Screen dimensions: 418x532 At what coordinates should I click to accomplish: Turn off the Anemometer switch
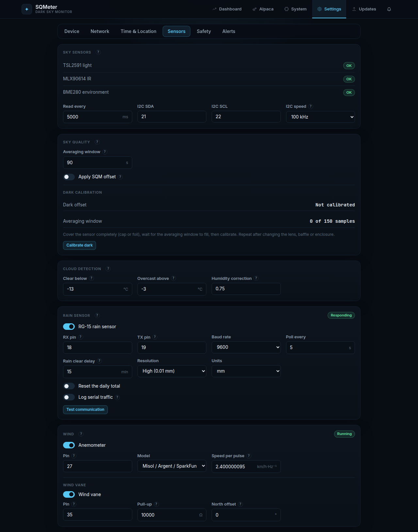(x=69, y=445)
